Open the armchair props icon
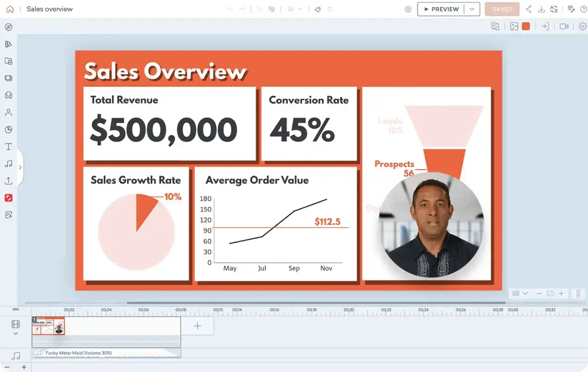Screen dimensions: 588x372 (x=8, y=95)
